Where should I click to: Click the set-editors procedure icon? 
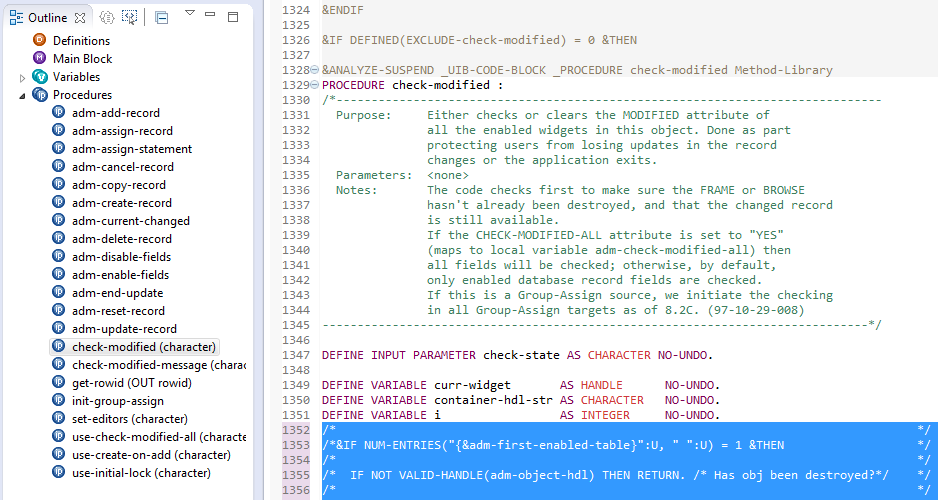click(59, 417)
